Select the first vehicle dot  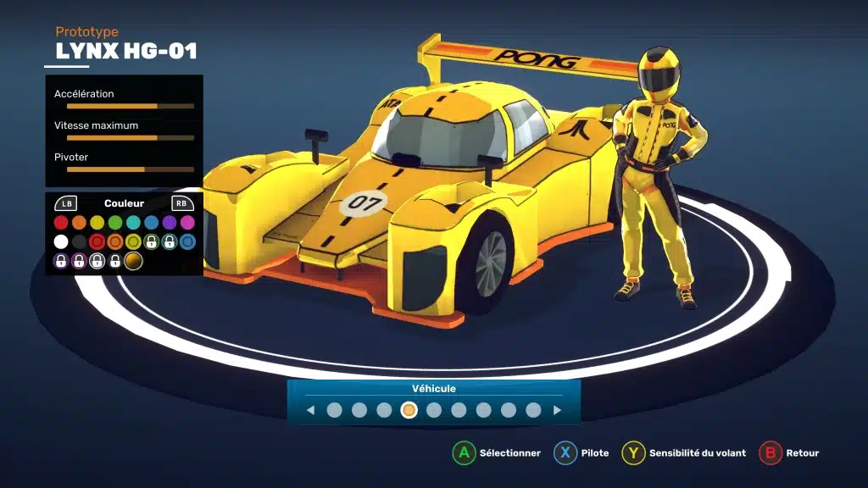tap(334, 410)
